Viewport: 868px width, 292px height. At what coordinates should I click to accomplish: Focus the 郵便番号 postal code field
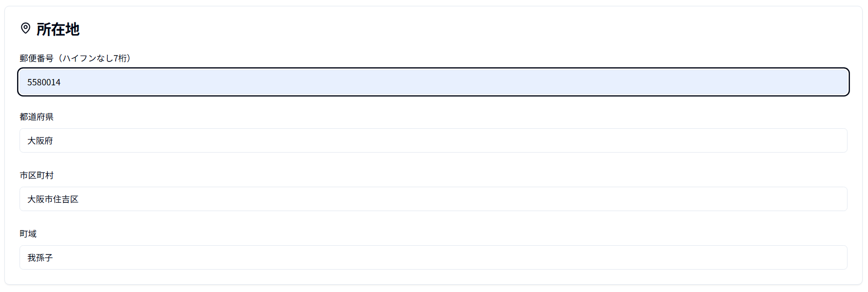[433, 82]
